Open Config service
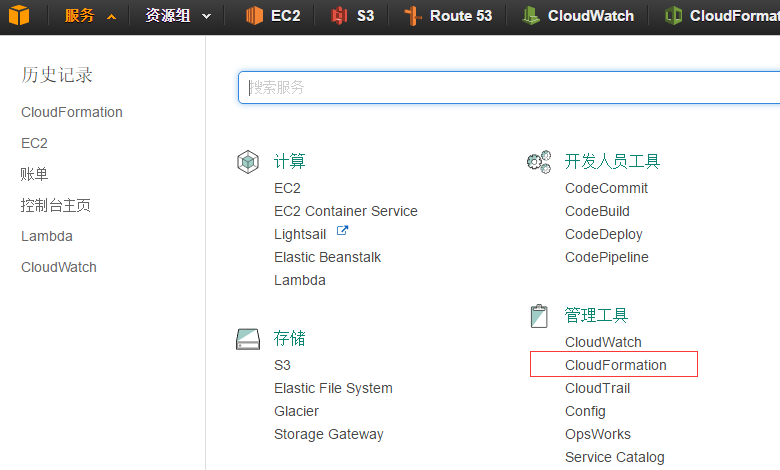The height and width of the screenshot is (470, 780). [585, 412]
